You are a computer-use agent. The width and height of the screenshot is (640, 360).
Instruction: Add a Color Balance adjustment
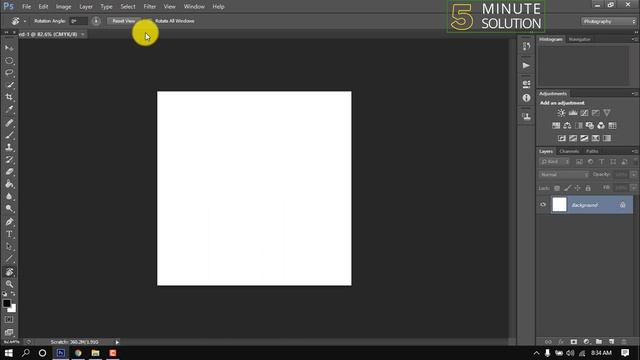click(x=567, y=126)
